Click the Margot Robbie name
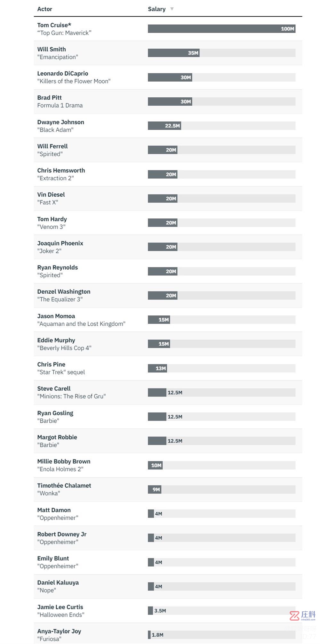Viewport: 320px width, 644px height. pyautogui.click(x=57, y=437)
